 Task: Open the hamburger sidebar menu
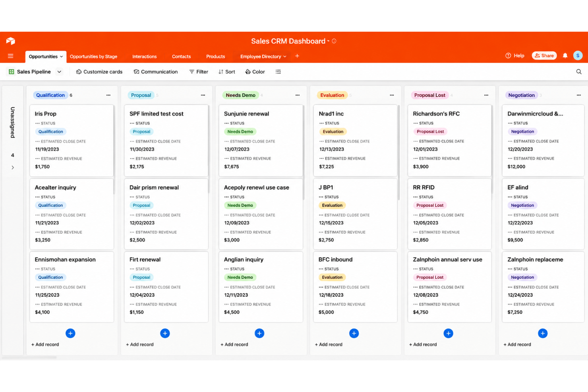coord(11,56)
